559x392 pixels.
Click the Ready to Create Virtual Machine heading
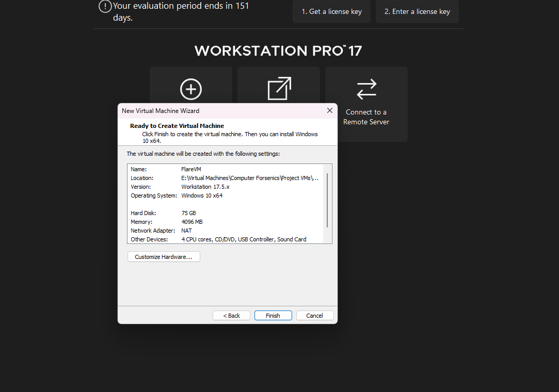177,126
